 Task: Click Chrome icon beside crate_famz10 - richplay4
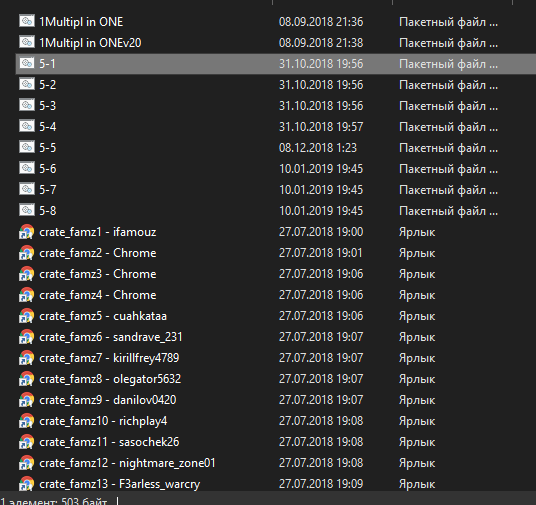click(x=26, y=421)
